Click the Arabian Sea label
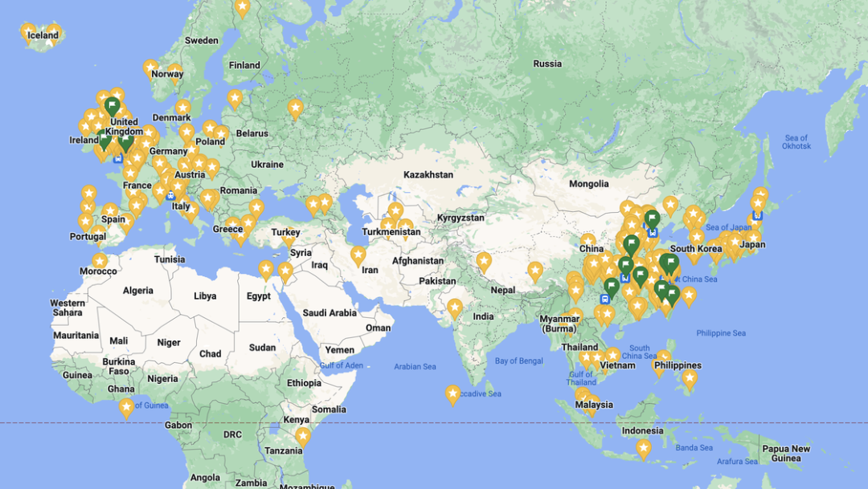Image resolution: width=868 pixels, height=489 pixels. pyautogui.click(x=416, y=366)
